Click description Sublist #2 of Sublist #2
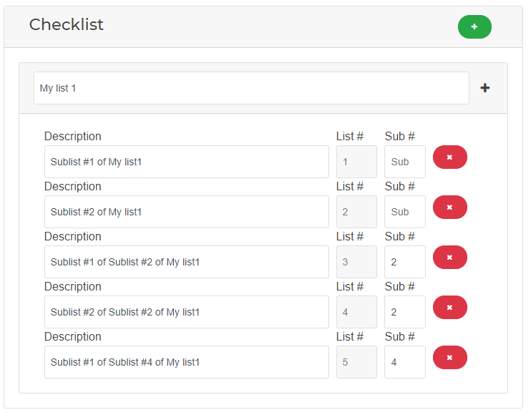The height and width of the screenshot is (420, 531). pyautogui.click(x=186, y=312)
